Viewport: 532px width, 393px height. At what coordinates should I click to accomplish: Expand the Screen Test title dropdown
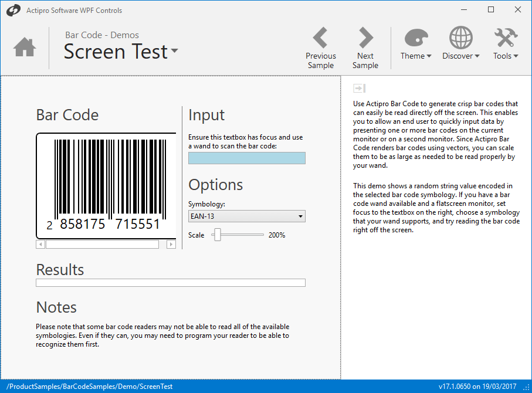click(174, 50)
